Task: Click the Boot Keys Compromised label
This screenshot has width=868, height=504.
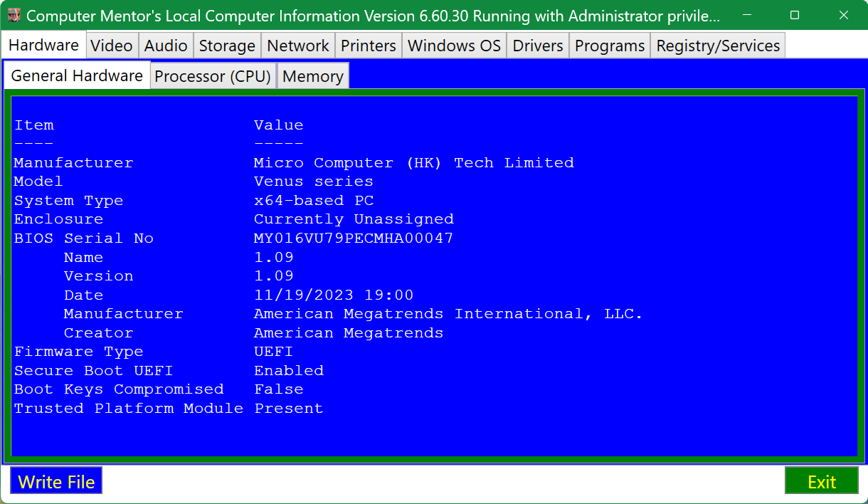Action: point(119,389)
